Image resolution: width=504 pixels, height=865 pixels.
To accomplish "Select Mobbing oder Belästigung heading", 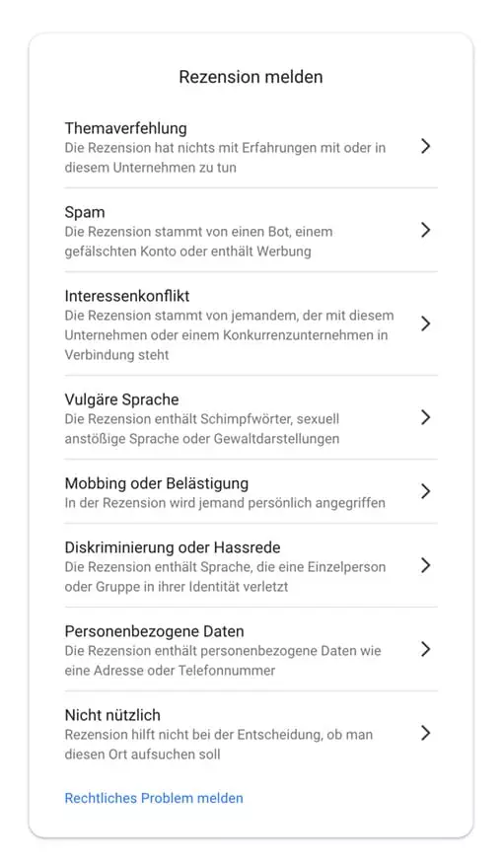I will click(157, 484).
